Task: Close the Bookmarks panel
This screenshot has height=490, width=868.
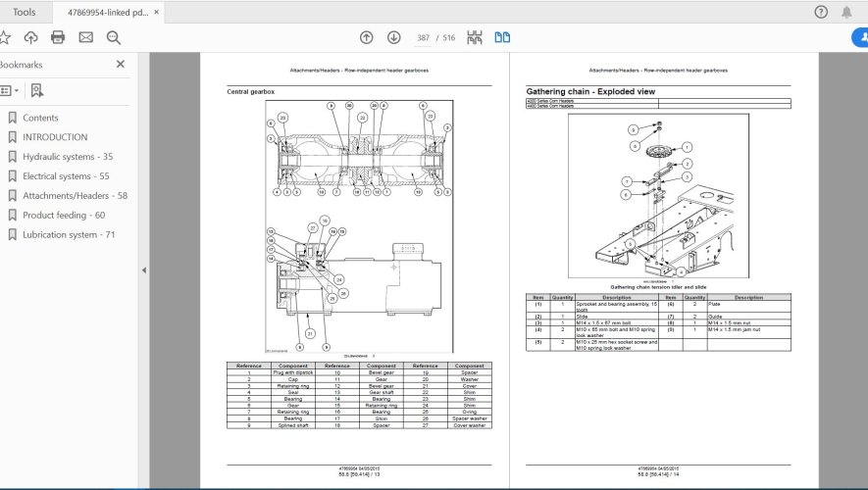Action: 121,65
